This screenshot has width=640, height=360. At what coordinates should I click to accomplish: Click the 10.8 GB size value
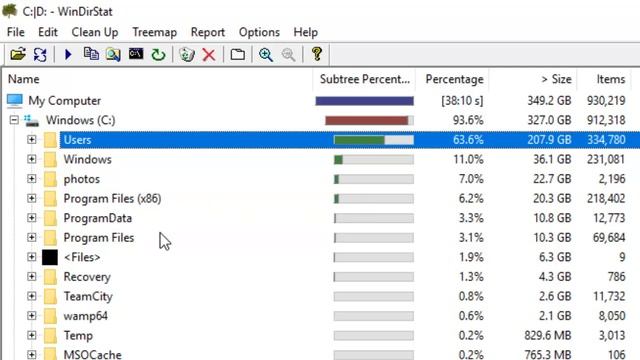(x=552, y=218)
